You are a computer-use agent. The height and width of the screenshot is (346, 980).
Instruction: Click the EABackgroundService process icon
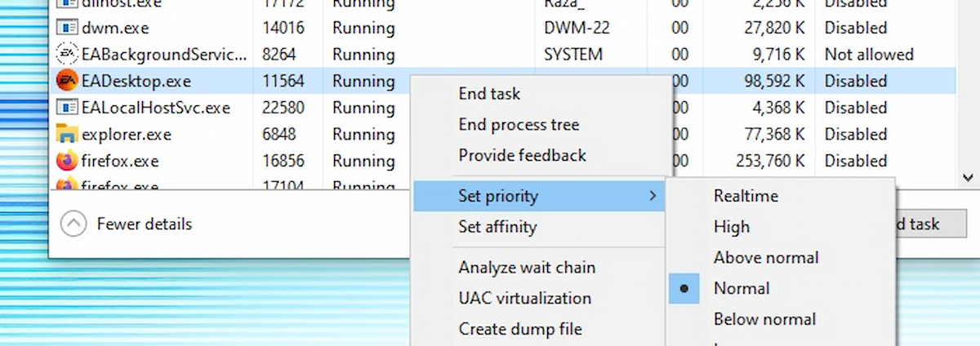tap(66, 55)
